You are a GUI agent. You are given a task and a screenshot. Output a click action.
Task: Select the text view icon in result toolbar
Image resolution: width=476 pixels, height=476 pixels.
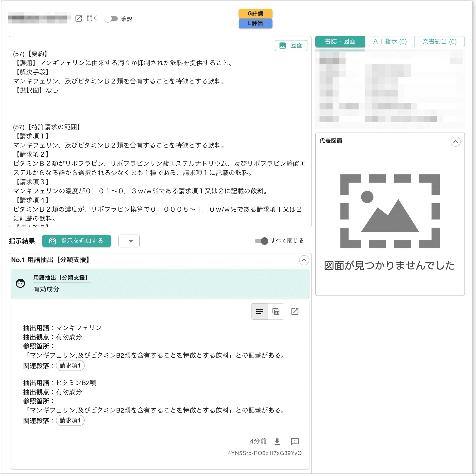[x=259, y=311]
